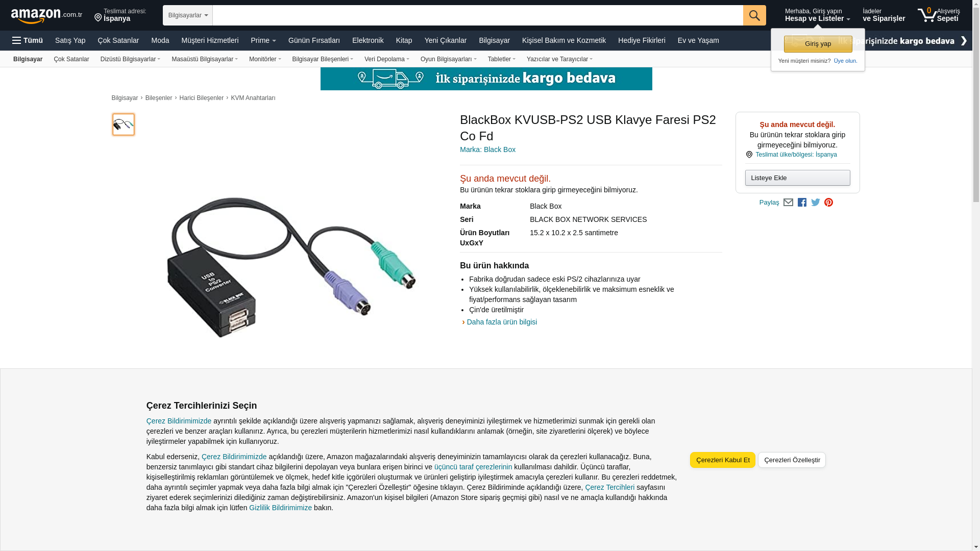Open the shopping cart icon
The image size is (980, 551).
pyautogui.click(x=938, y=15)
